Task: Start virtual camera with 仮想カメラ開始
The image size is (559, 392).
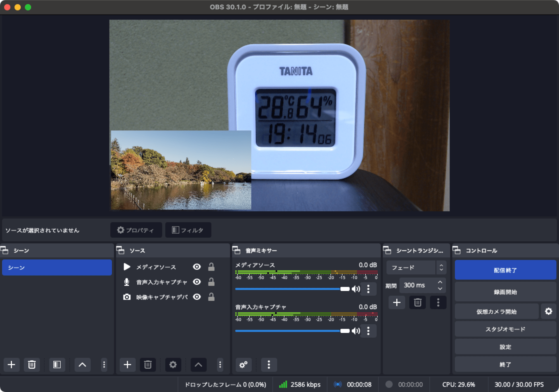Action: click(497, 311)
